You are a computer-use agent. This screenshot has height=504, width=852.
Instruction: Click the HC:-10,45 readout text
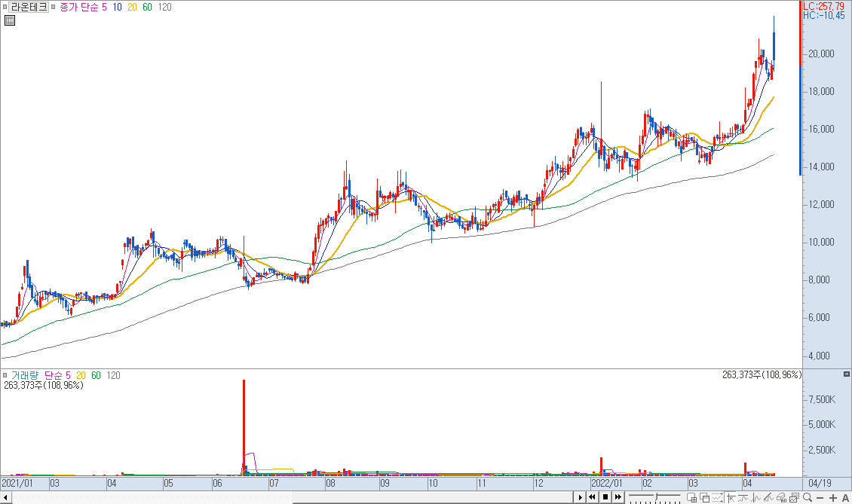pos(824,15)
